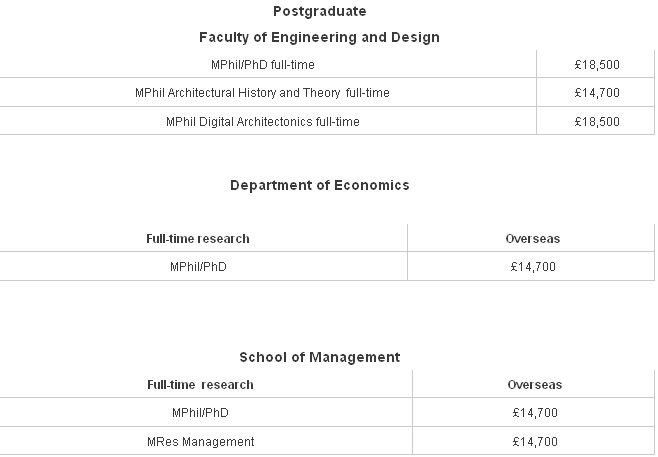Click £18,500 fee for Digital Architectonics
658x457 pixels.
[x=597, y=122]
